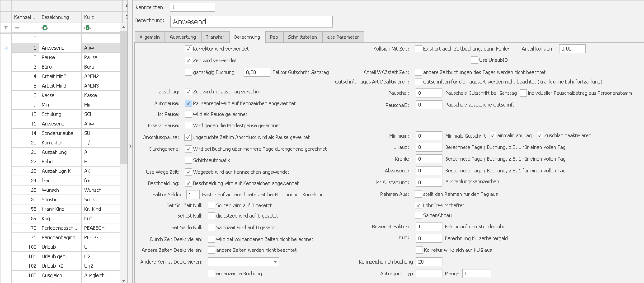644x283 pixels.
Task: Switch to the Allgemein tab
Action: pyautogui.click(x=150, y=37)
